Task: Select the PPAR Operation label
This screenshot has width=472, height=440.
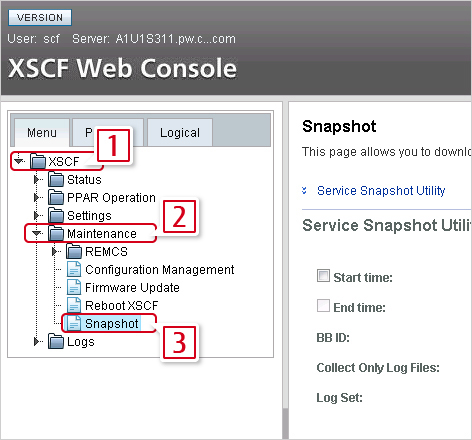Action: [x=111, y=198]
